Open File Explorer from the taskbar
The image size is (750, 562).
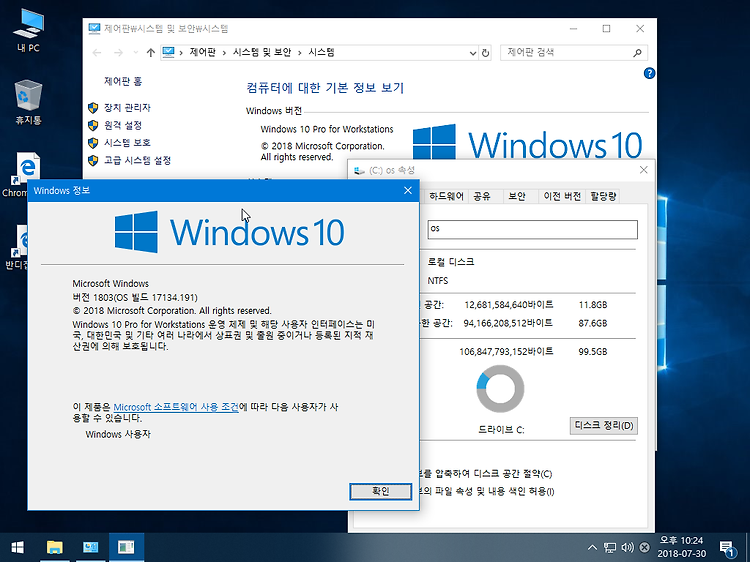coord(55,547)
